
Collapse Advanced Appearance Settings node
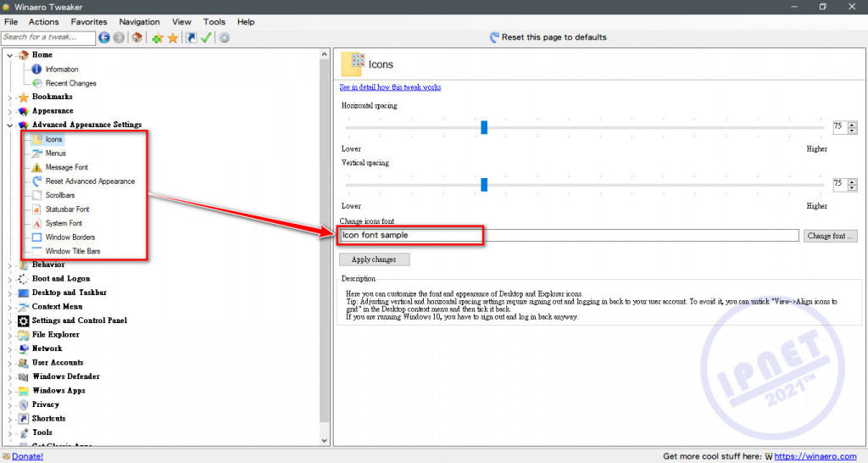9,126
